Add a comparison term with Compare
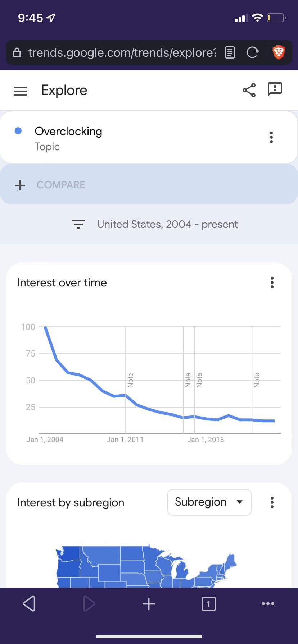Image resolution: width=298 pixels, height=644 pixels. click(149, 185)
